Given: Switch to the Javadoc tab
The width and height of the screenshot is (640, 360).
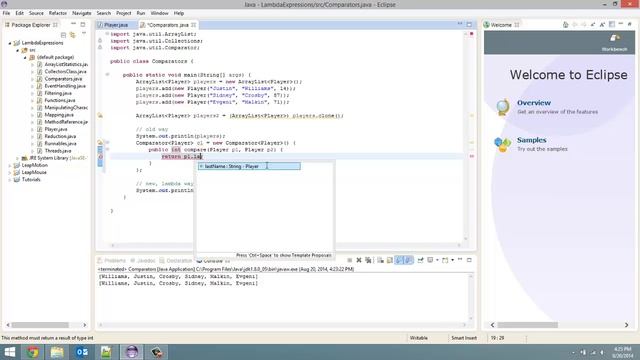Looking at the screenshot, I should point(143,260).
